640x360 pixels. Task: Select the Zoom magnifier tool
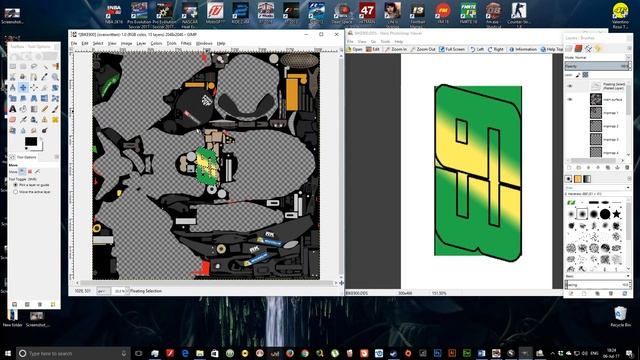pos(55,77)
